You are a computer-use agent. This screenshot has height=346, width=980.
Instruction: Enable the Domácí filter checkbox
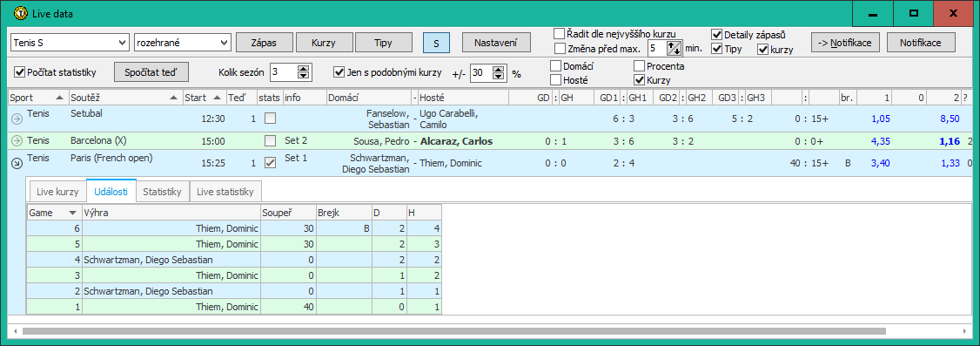(x=555, y=65)
